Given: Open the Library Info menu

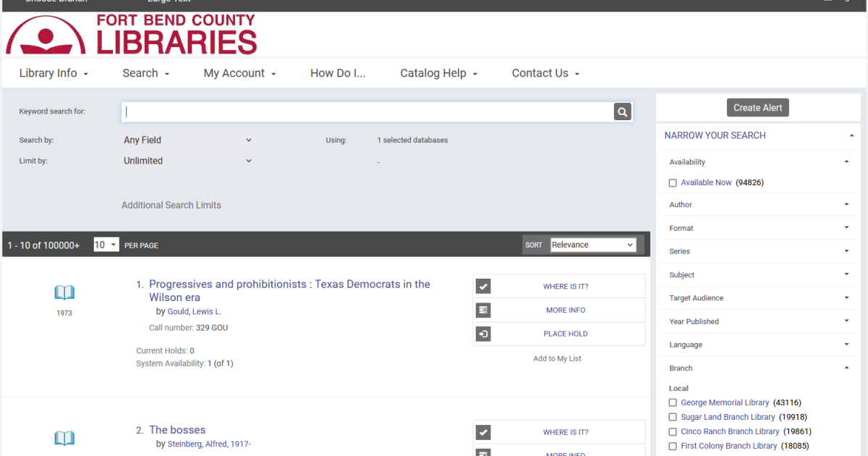Looking at the screenshot, I should [x=54, y=73].
